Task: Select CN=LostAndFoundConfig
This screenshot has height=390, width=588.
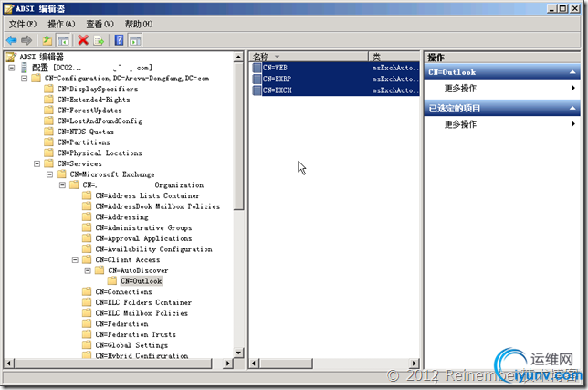Action: tap(100, 121)
